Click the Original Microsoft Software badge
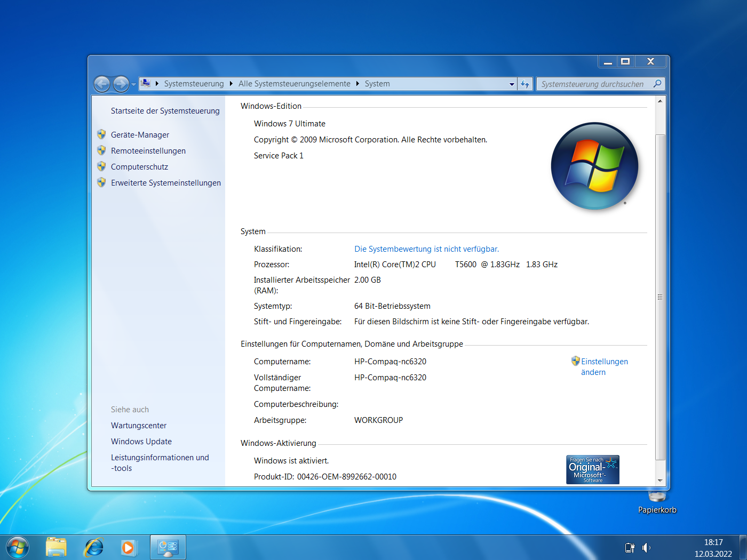747x560 pixels. point(593,469)
